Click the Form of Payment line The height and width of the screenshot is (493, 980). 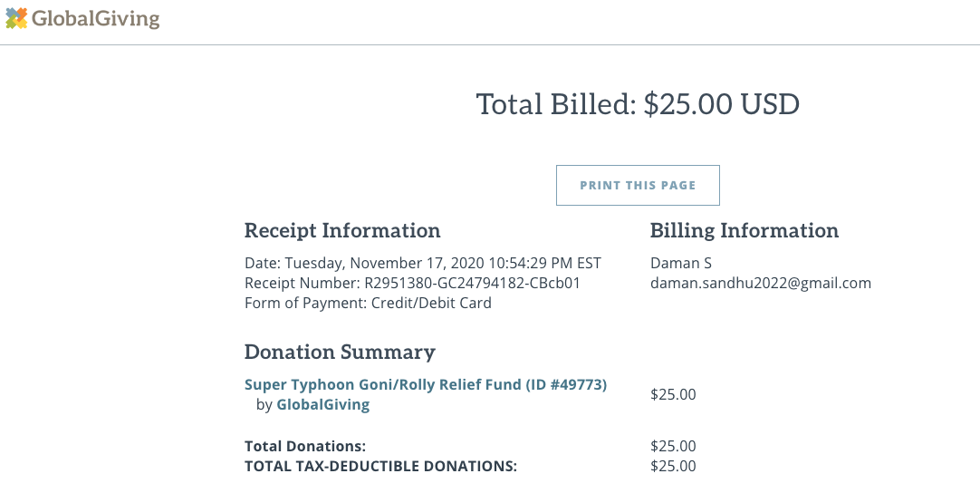(x=368, y=303)
